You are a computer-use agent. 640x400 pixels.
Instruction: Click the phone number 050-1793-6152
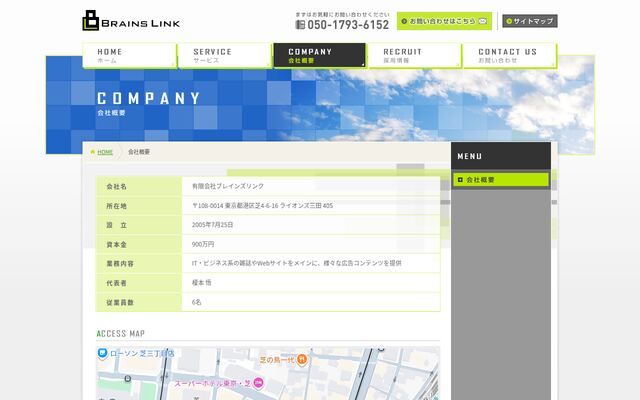[348, 25]
